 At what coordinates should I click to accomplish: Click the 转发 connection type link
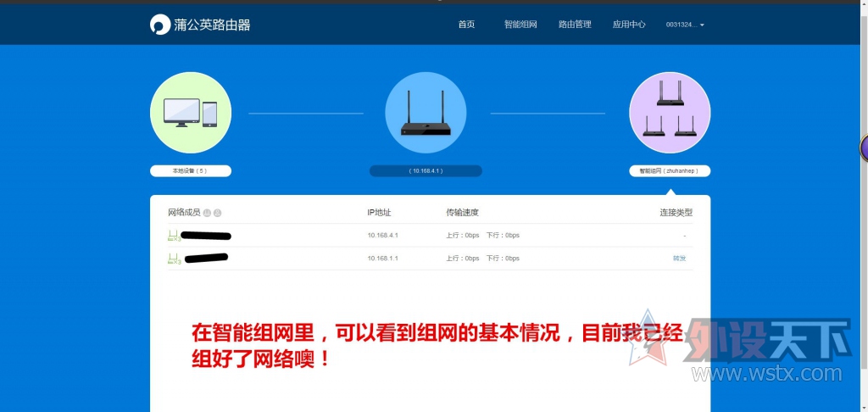pyautogui.click(x=679, y=259)
